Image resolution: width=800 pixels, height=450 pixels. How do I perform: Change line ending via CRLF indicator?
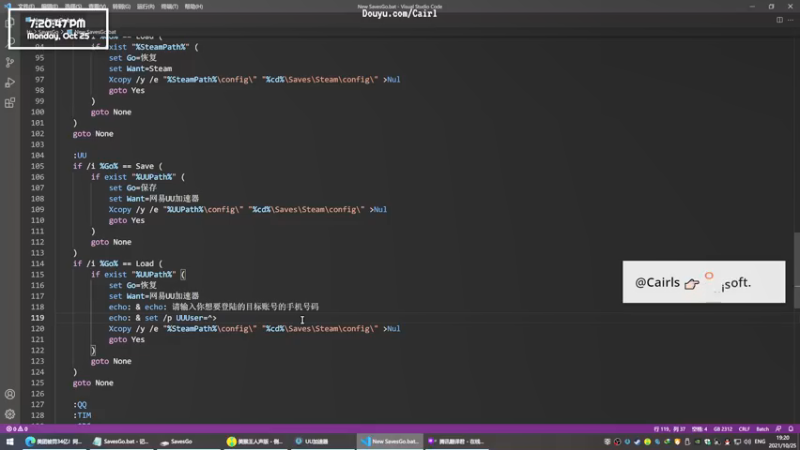coord(744,429)
